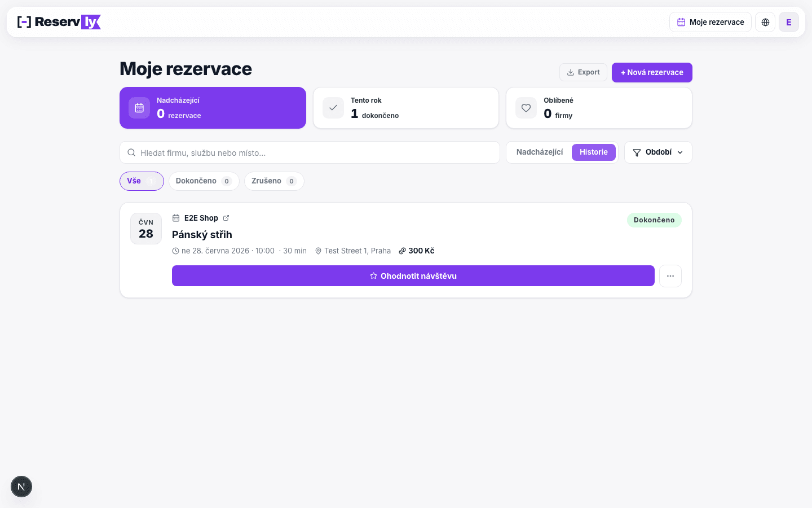812x508 pixels.
Task: Click the Reservly logo
Action: (59, 22)
